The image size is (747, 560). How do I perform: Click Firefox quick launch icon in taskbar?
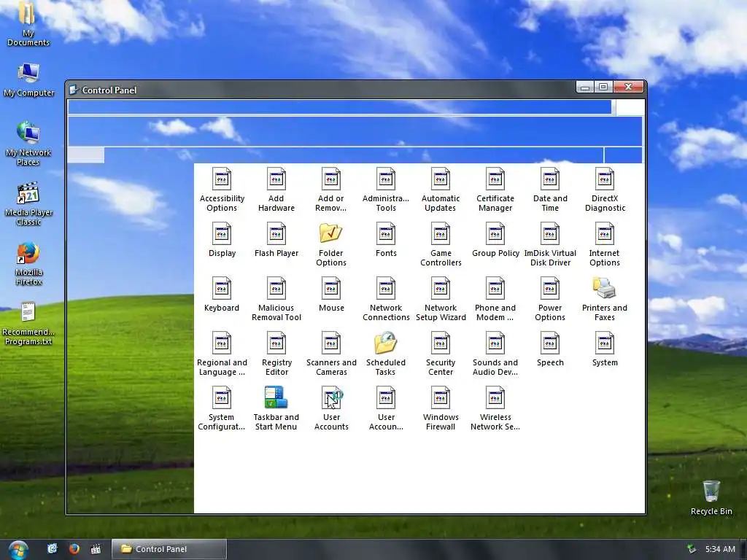74,549
